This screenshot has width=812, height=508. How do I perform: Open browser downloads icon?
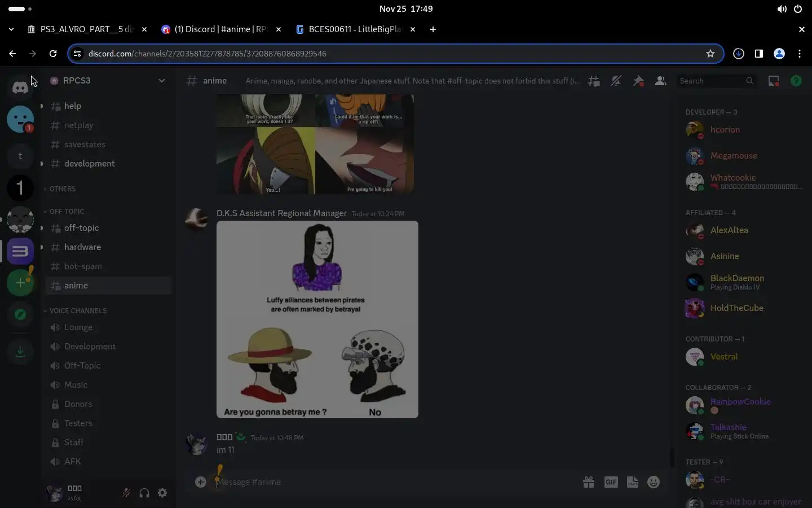(x=739, y=54)
